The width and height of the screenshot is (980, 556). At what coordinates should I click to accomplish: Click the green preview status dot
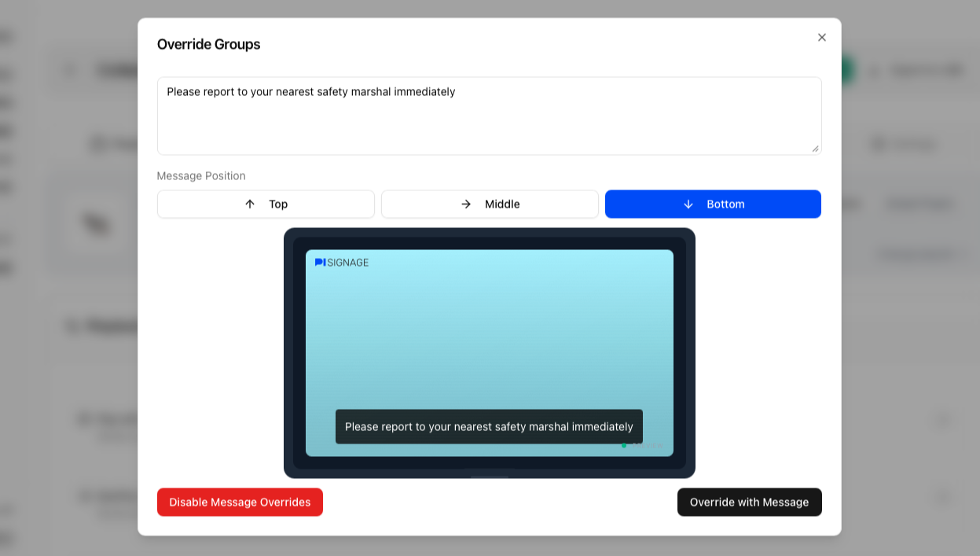coord(624,446)
